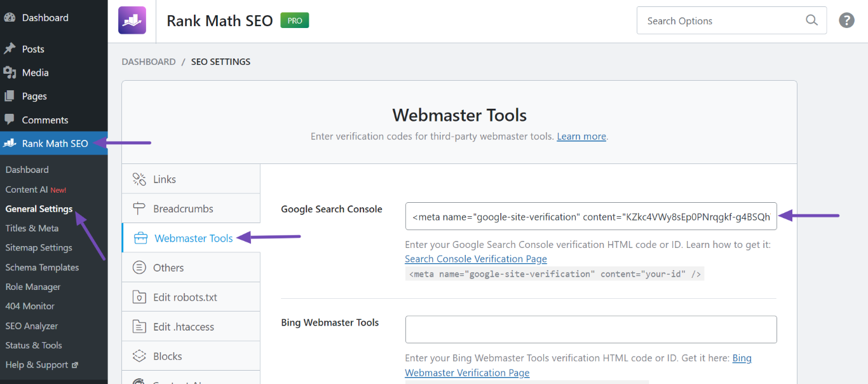Open Titles & Meta submenu item

(32, 228)
